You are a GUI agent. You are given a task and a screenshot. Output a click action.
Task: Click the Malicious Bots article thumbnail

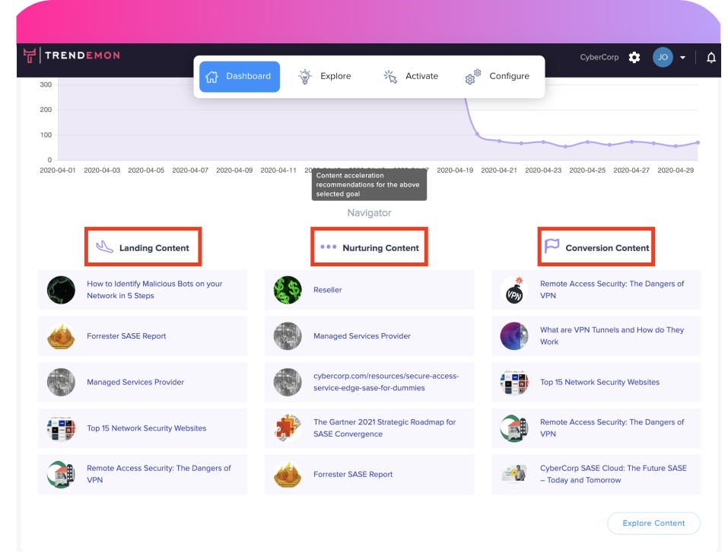pyautogui.click(x=61, y=290)
